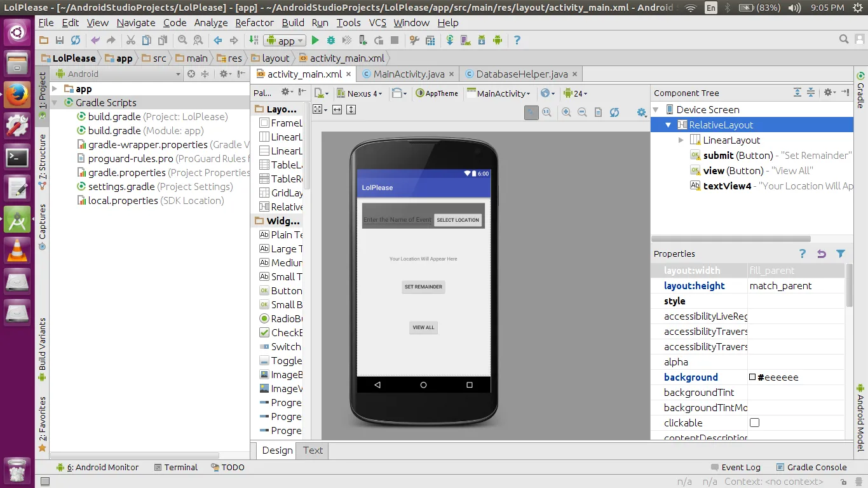Toggle the clickable property checkbox

coord(755,423)
